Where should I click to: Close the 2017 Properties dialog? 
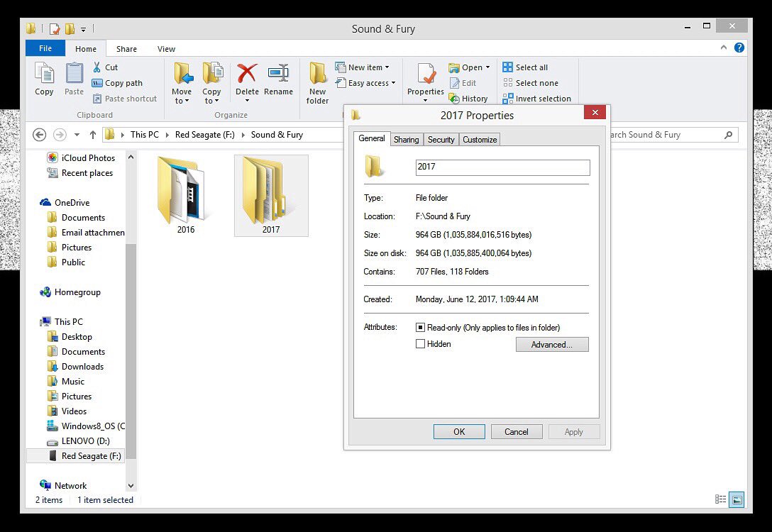pos(595,112)
